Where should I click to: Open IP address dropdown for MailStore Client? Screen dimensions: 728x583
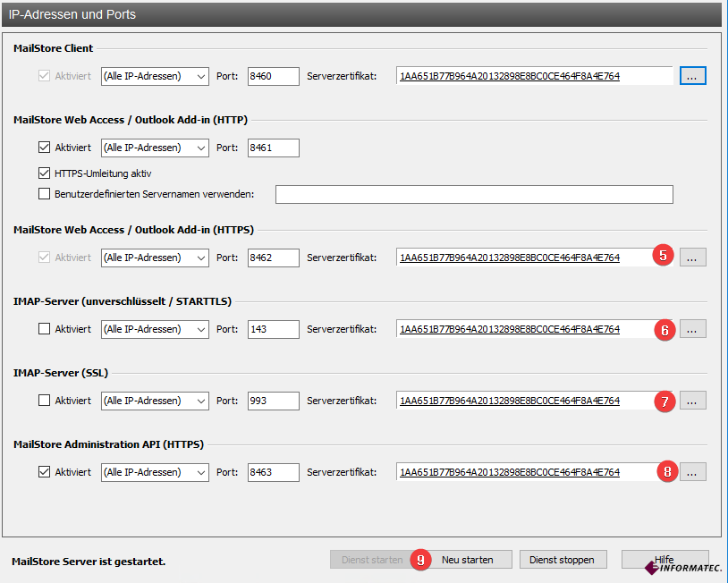(155, 76)
